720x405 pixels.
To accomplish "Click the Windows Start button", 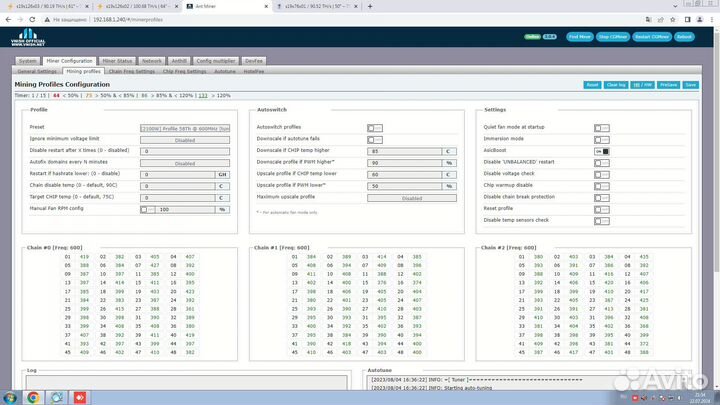I will coord(8,397).
